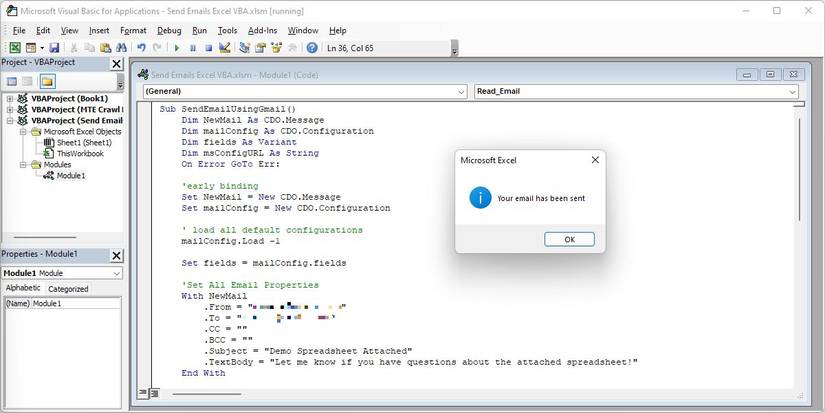The height and width of the screenshot is (413, 825).
Task: Click the Cut scissors icon
Action: point(74,48)
